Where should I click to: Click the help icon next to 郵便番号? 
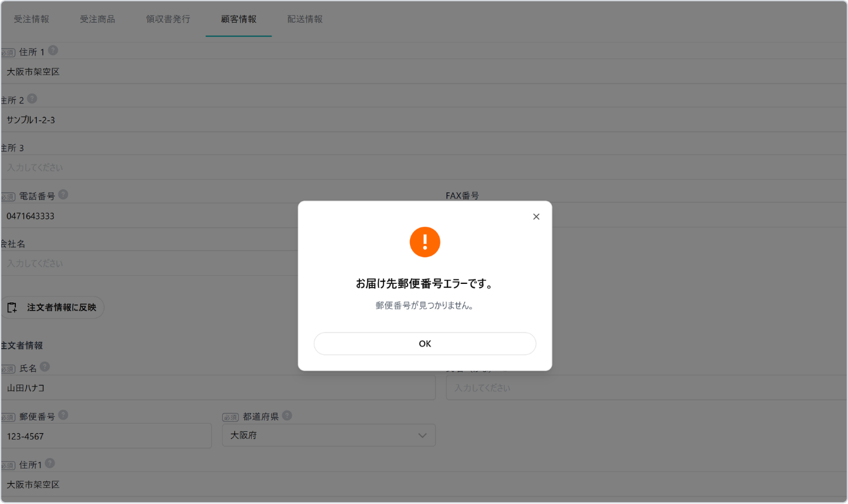[63, 415]
